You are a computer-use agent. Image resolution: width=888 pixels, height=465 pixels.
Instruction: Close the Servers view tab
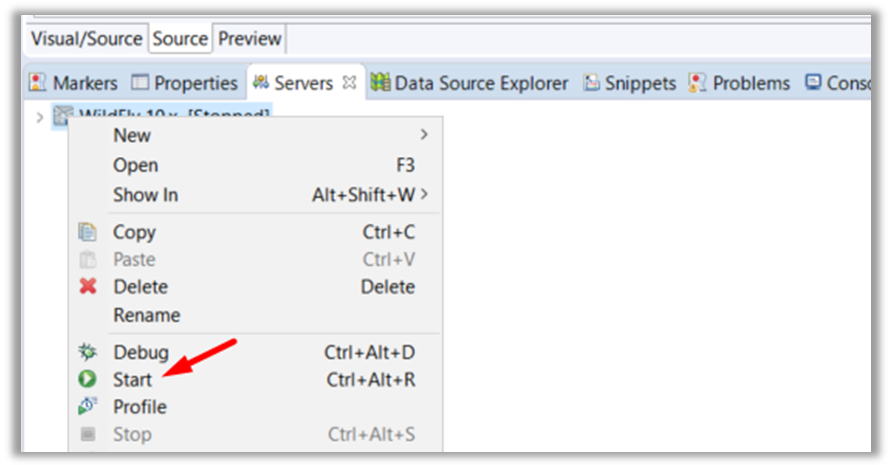click(350, 83)
